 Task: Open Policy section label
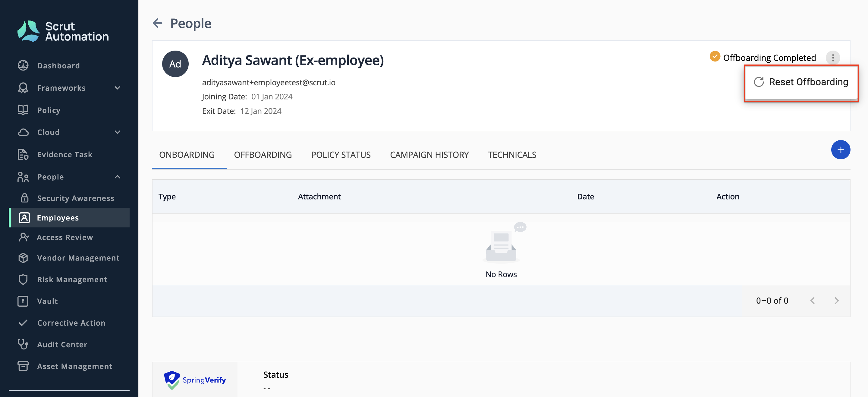click(x=49, y=110)
